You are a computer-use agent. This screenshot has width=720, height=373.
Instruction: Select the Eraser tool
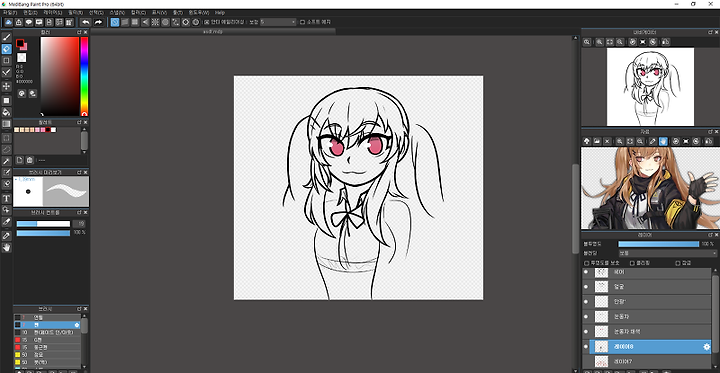pyautogui.click(x=6, y=49)
